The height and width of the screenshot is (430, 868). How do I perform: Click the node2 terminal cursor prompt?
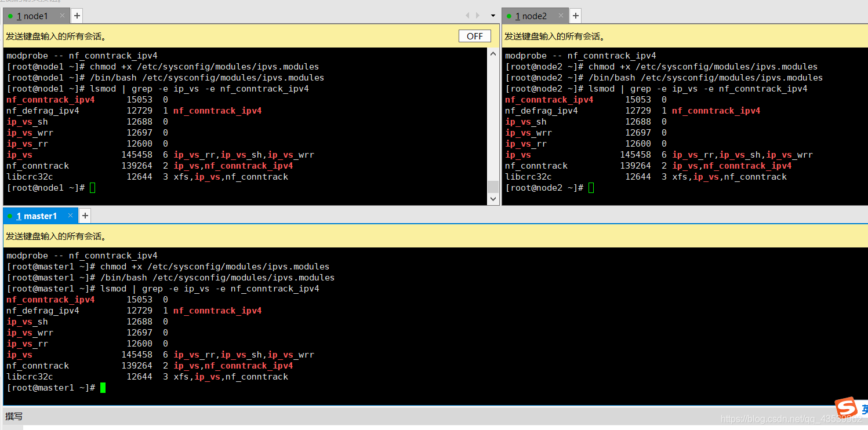pyautogui.click(x=591, y=188)
